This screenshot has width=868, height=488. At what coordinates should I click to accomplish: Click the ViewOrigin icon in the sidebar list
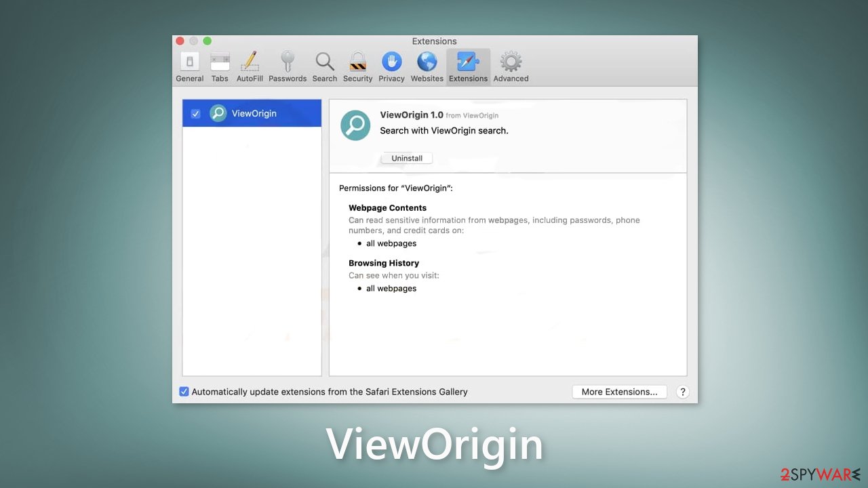(218, 113)
